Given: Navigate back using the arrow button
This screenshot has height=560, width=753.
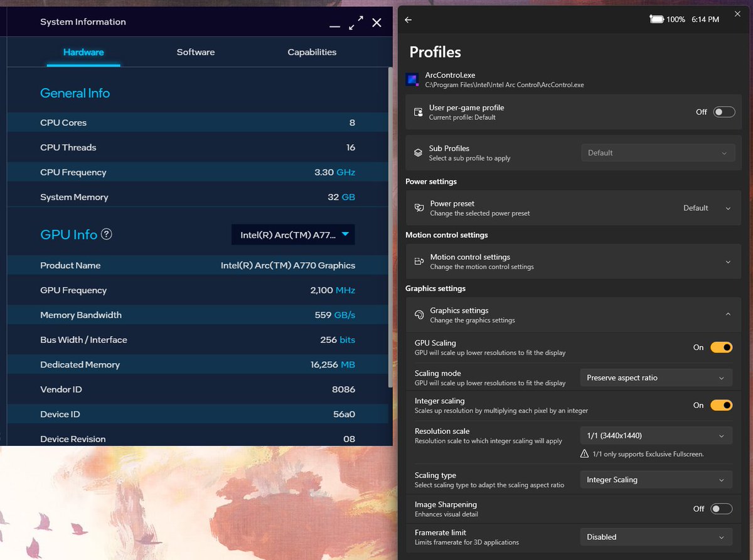Looking at the screenshot, I should pyautogui.click(x=408, y=19).
